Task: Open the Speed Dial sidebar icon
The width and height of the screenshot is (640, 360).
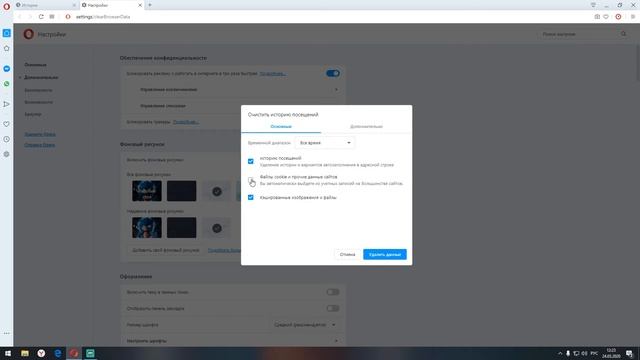Action: coord(7,33)
